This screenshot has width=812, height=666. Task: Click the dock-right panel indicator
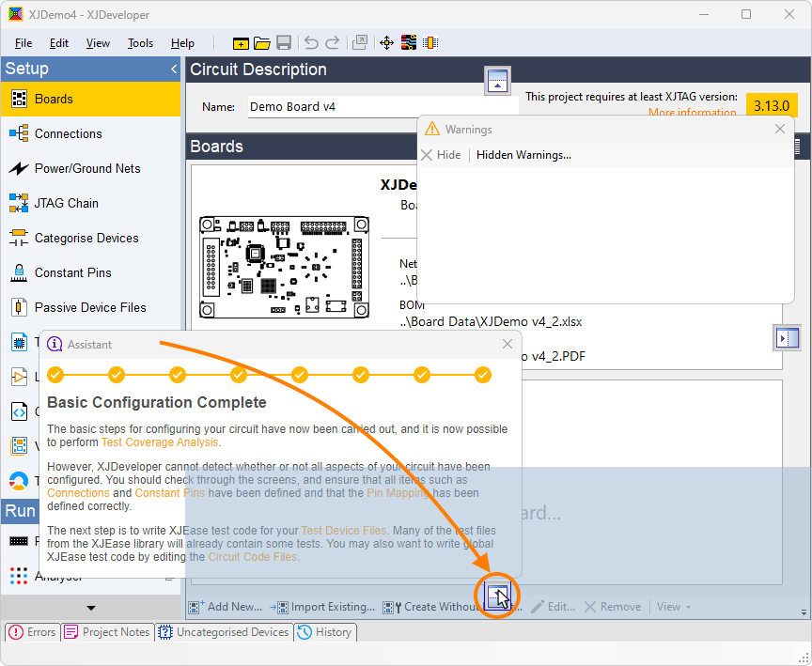787,337
